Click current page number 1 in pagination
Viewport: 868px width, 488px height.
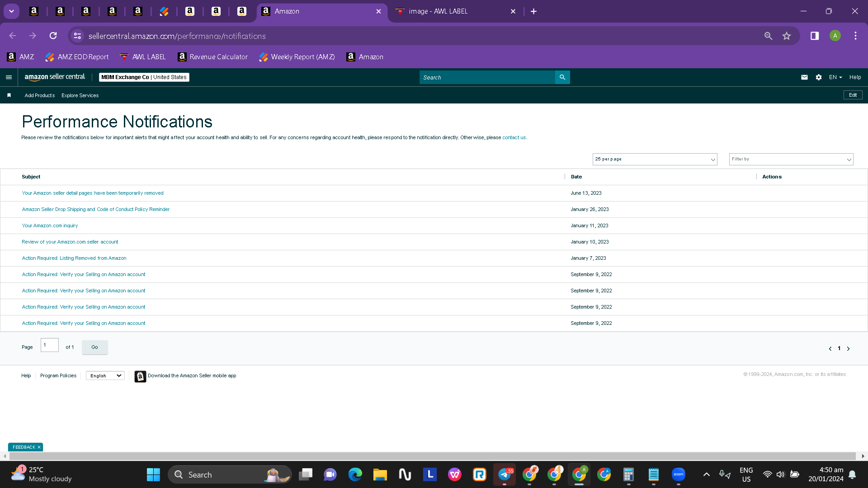tap(839, 348)
